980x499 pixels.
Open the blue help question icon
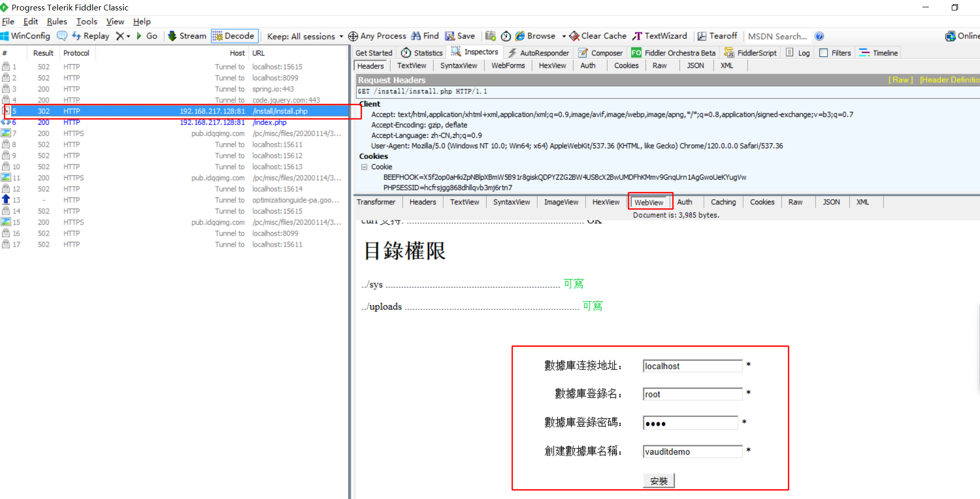click(819, 36)
